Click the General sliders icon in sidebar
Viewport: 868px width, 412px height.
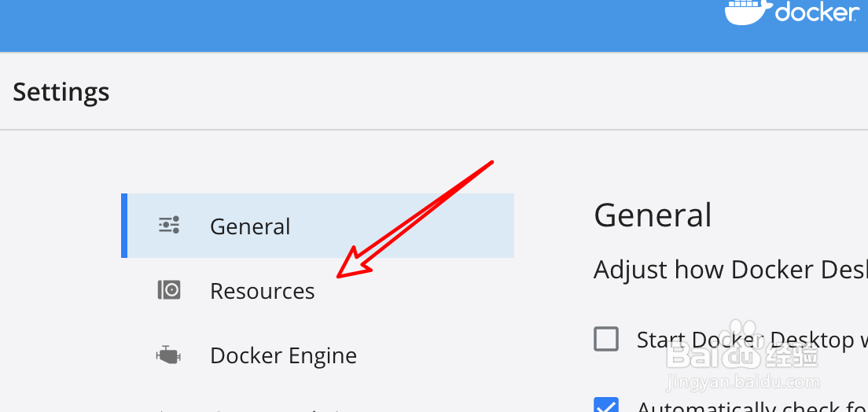(169, 226)
